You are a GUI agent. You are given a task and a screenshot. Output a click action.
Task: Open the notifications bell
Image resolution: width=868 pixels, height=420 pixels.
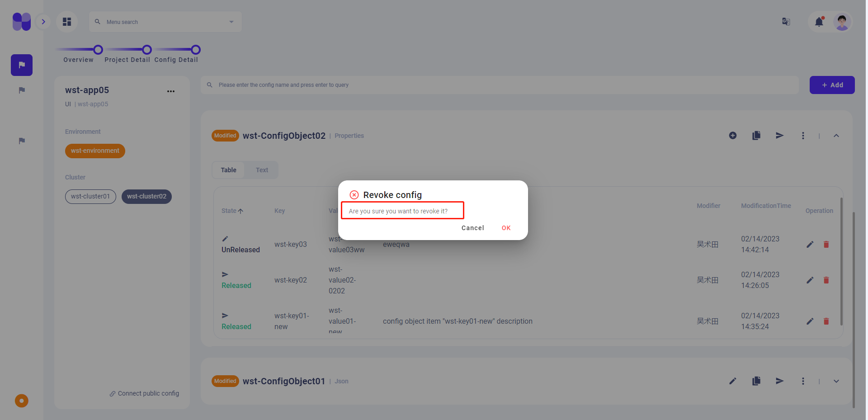point(819,22)
